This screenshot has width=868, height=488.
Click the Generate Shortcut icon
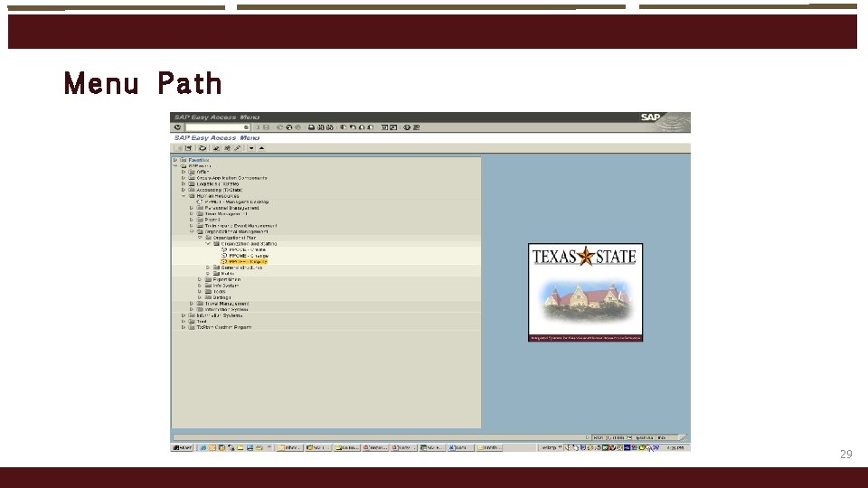click(393, 127)
